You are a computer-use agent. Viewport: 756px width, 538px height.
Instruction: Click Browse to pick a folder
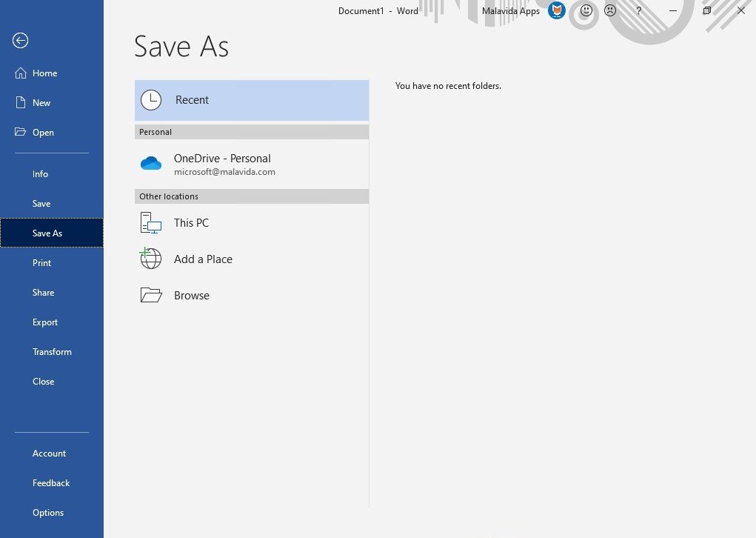coord(252,295)
